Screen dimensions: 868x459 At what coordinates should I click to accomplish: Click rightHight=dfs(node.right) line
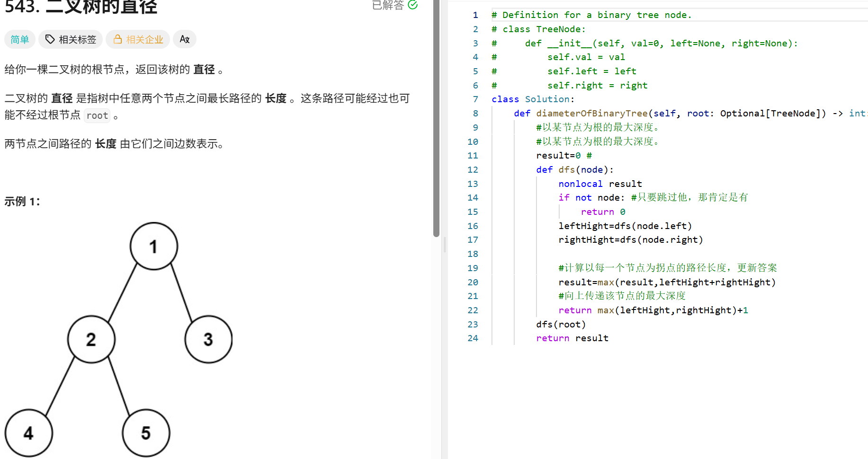tap(631, 240)
